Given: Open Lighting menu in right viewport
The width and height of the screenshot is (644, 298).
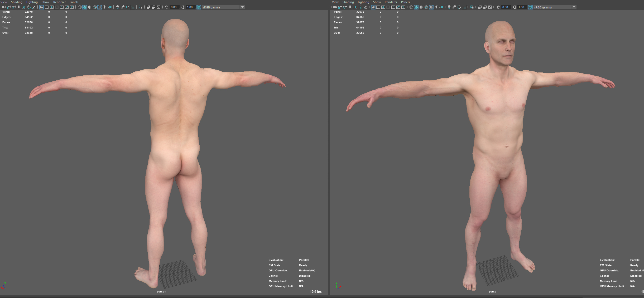Looking at the screenshot, I should click(x=363, y=2).
